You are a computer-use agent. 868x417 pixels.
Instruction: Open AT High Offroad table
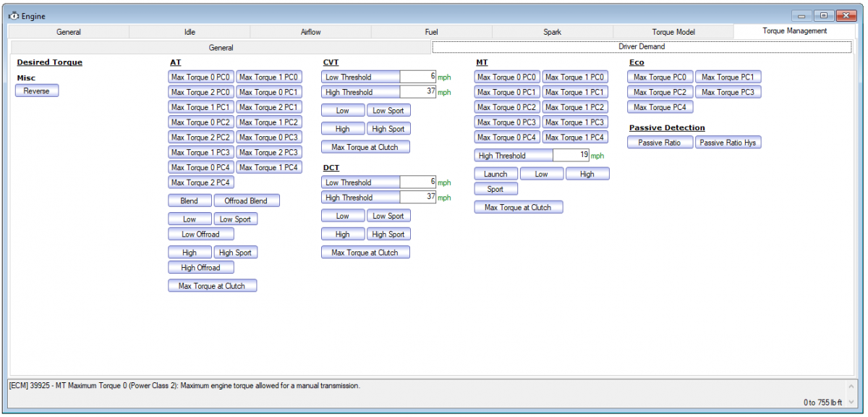(200, 267)
